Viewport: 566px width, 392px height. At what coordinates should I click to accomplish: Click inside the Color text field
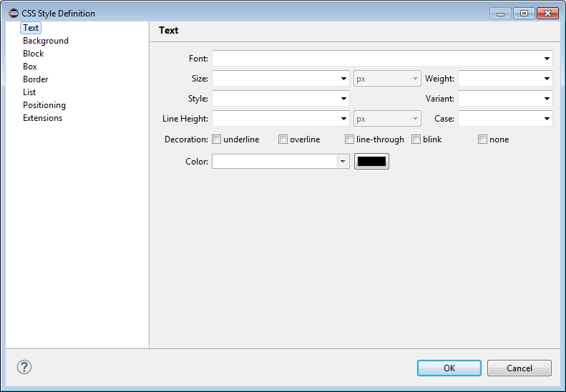coord(274,162)
